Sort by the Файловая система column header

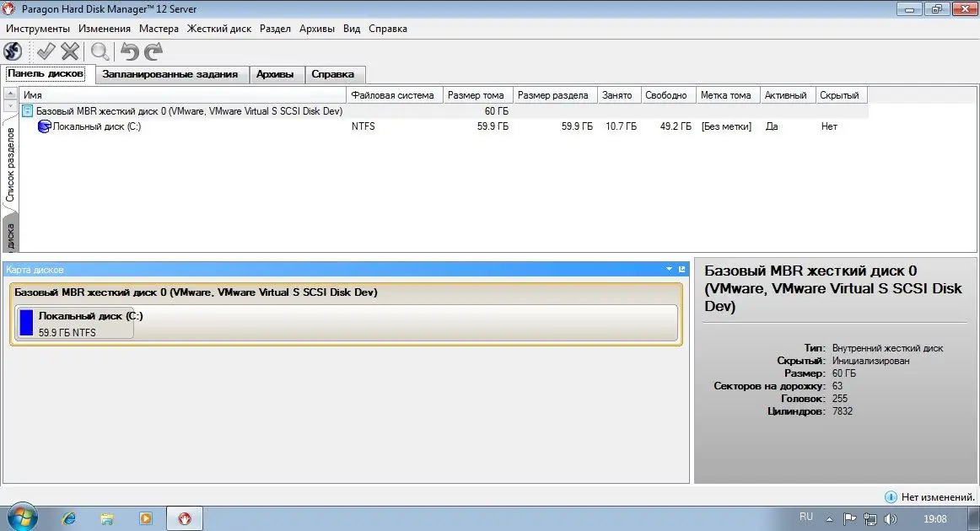click(x=395, y=95)
